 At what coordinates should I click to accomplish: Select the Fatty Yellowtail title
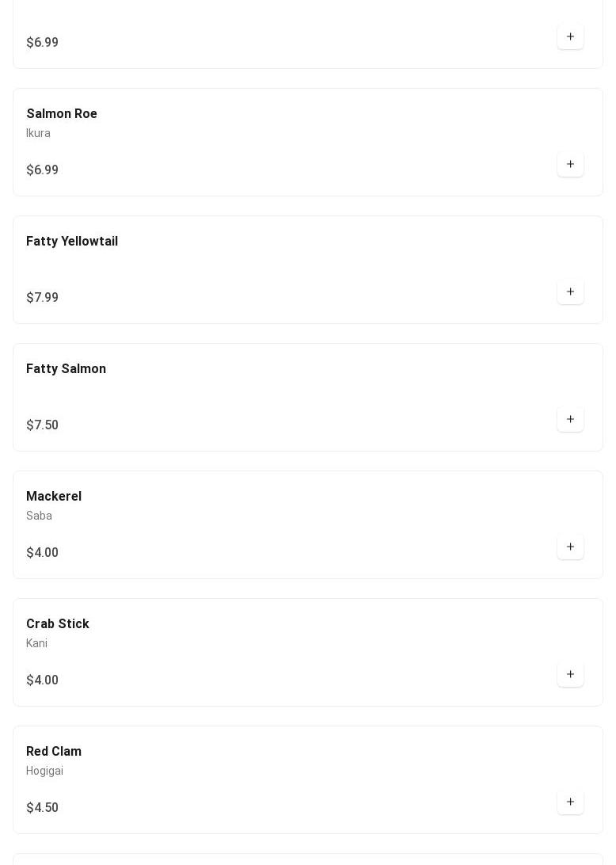[72, 242]
